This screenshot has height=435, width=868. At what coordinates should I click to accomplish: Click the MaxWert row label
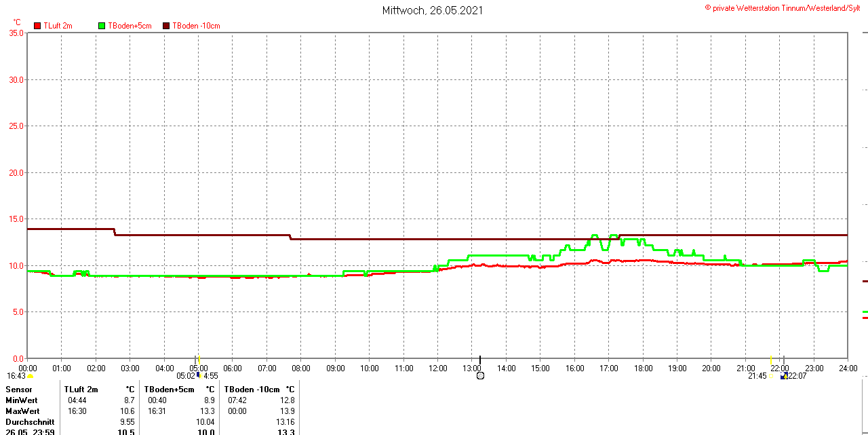(23, 411)
